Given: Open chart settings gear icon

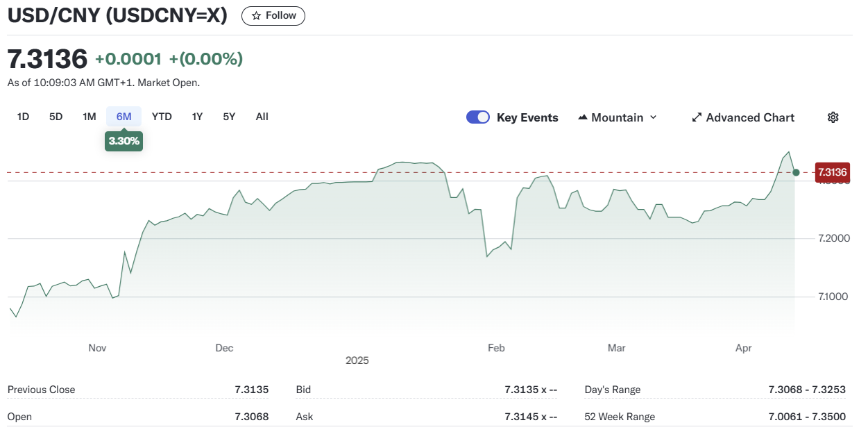Looking at the screenshot, I should click(x=833, y=117).
